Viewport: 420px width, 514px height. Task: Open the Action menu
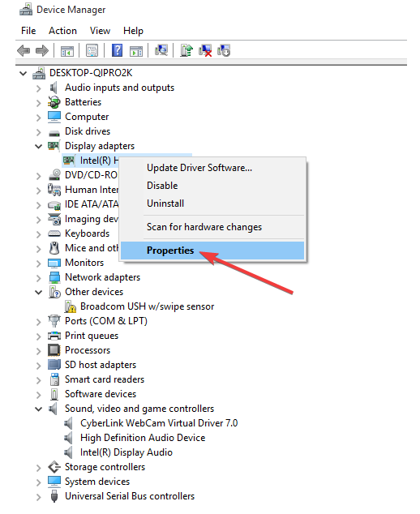point(62,31)
